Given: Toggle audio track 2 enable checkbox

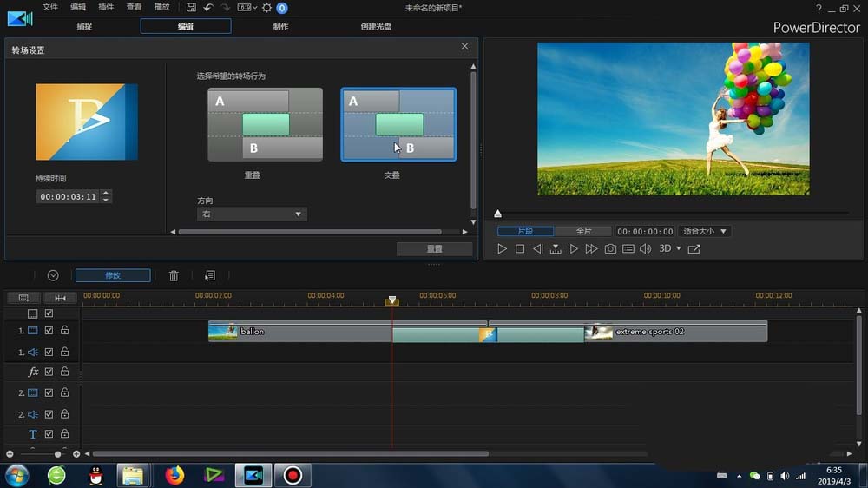Looking at the screenshot, I should tap(49, 414).
